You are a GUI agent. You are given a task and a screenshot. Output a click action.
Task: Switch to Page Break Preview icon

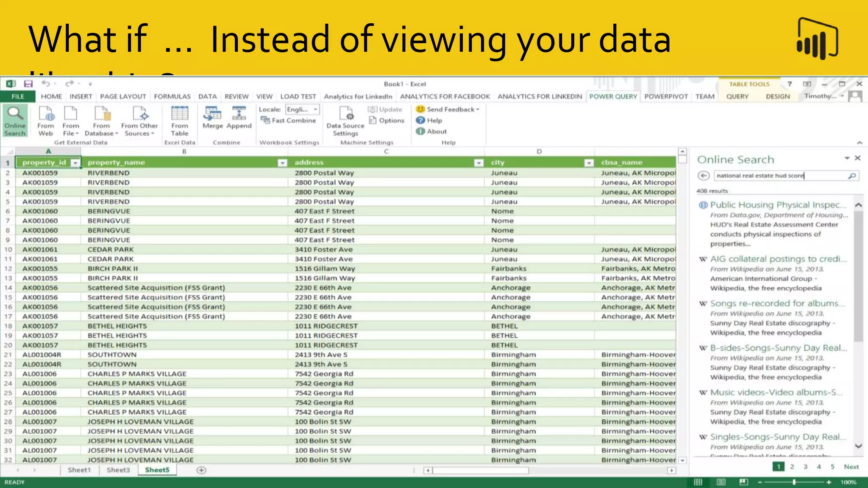pos(743,482)
